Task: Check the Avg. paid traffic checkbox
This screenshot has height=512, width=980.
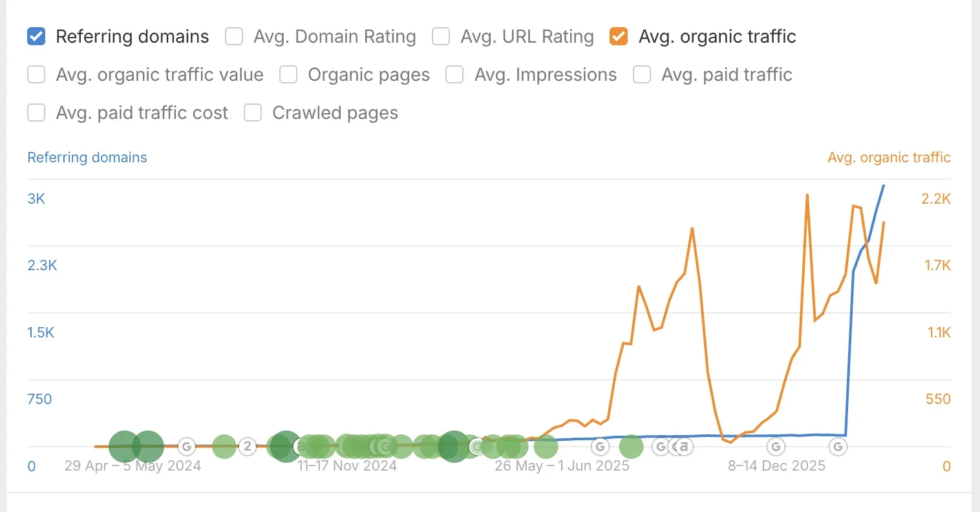Action: pos(642,75)
